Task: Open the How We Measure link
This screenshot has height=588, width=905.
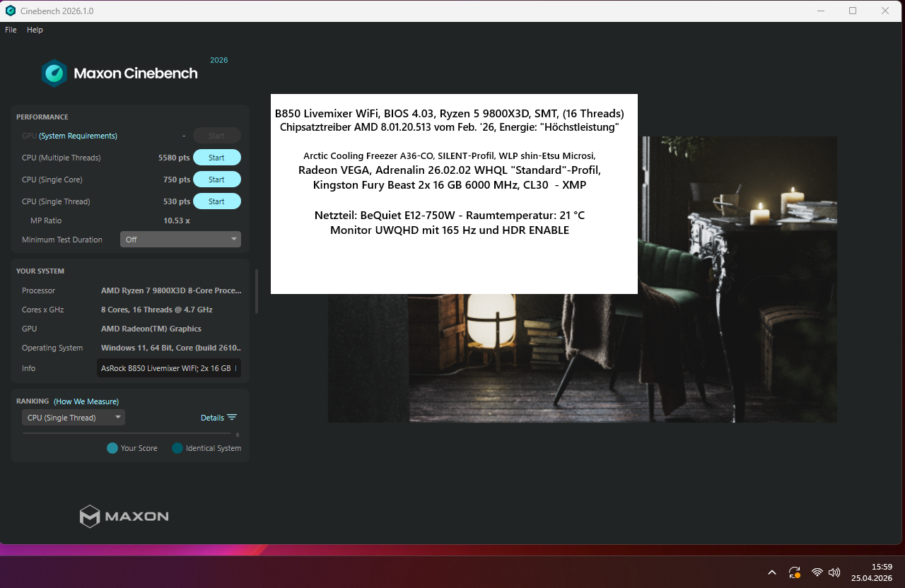Action: tap(86, 401)
